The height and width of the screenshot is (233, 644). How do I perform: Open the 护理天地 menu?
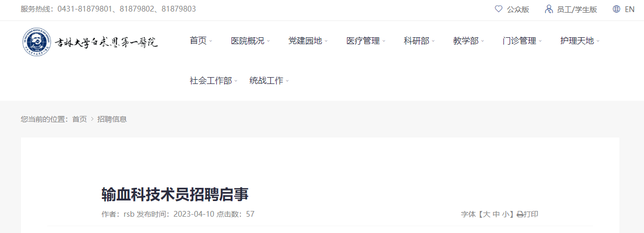(x=580, y=40)
